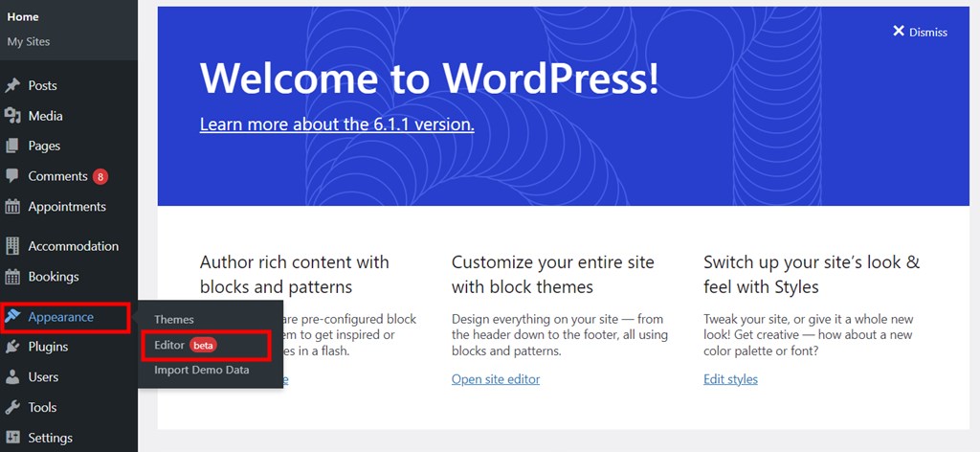The image size is (980, 452).
Task: Open the Plugins menu
Action: click(x=48, y=347)
